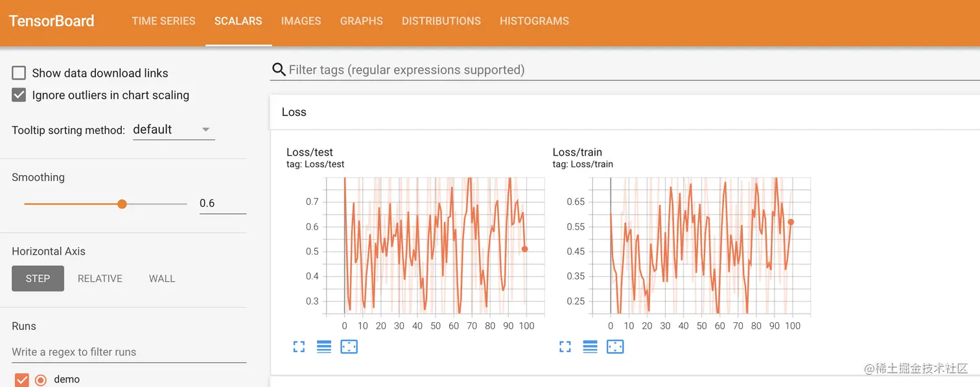The height and width of the screenshot is (387, 980).
Task: Fit domain to data on Loss/test chart
Action: tap(349, 347)
